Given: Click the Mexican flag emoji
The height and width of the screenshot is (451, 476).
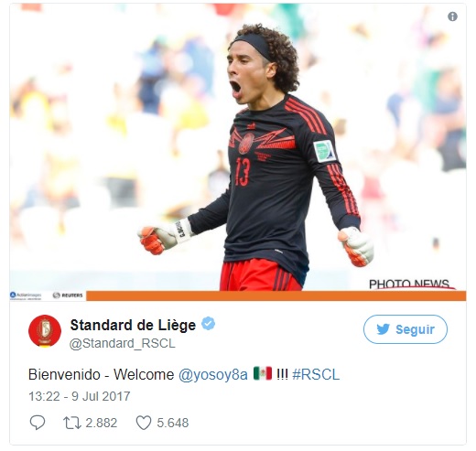Looking at the screenshot, I should [263, 373].
